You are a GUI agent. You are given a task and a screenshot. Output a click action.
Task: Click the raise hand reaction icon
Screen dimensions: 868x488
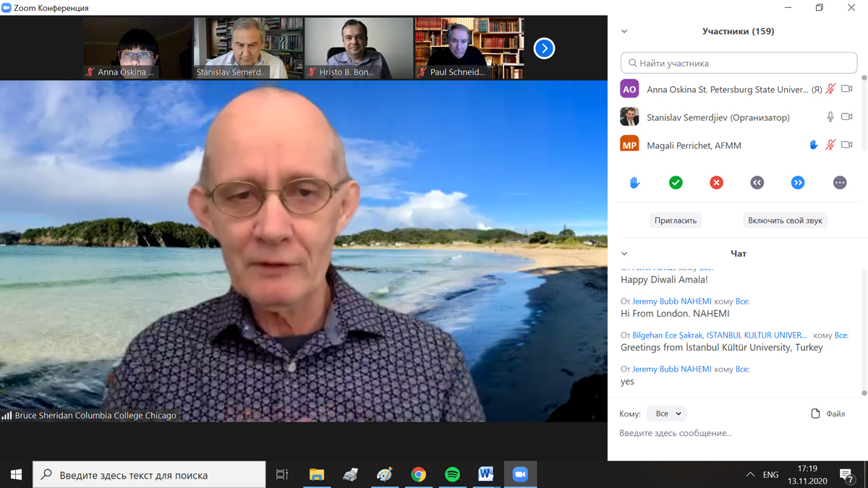(634, 183)
